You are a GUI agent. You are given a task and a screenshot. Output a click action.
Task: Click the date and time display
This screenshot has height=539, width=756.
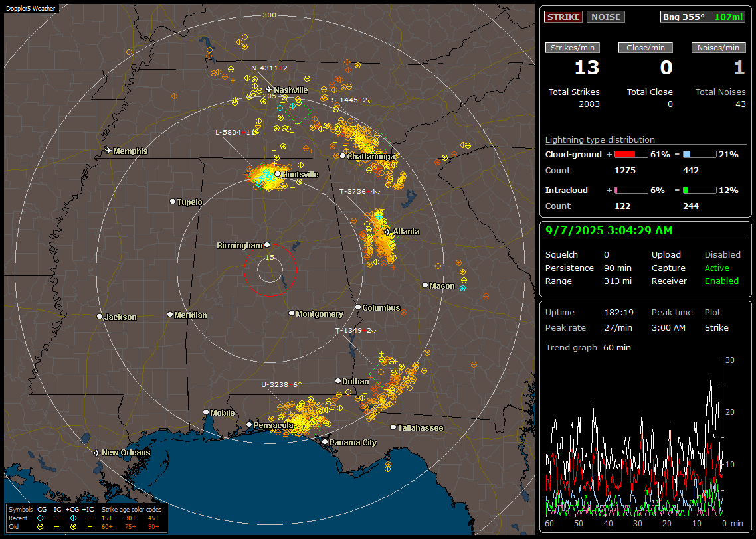click(x=609, y=231)
